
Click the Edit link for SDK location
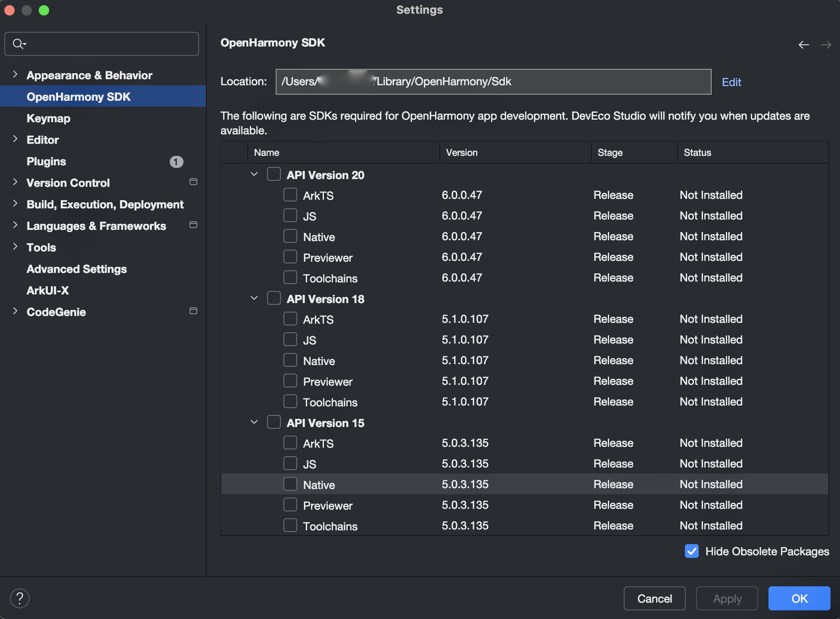pos(731,82)
